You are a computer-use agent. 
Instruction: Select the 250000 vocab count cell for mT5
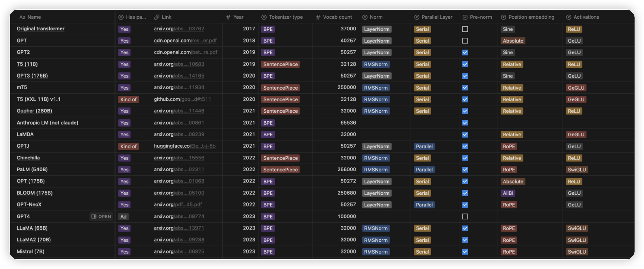(x=346, y=87)
